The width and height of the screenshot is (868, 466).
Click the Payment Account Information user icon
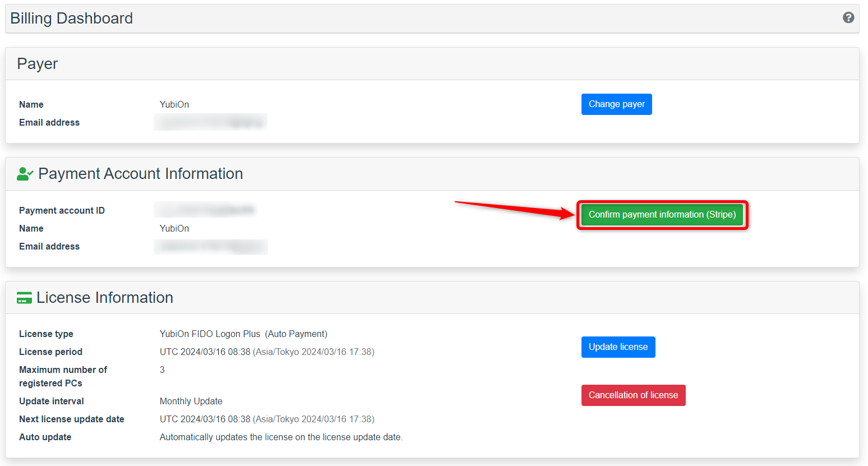25,174
